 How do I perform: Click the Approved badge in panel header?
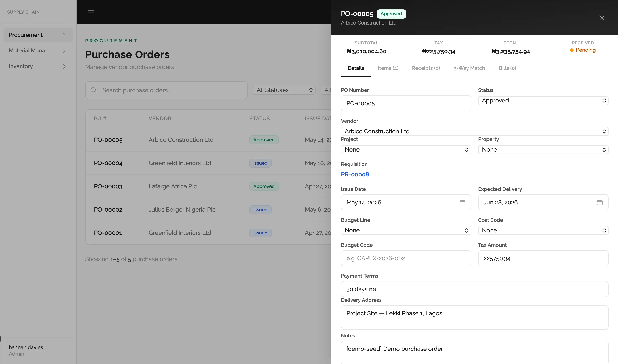(391, 14)
